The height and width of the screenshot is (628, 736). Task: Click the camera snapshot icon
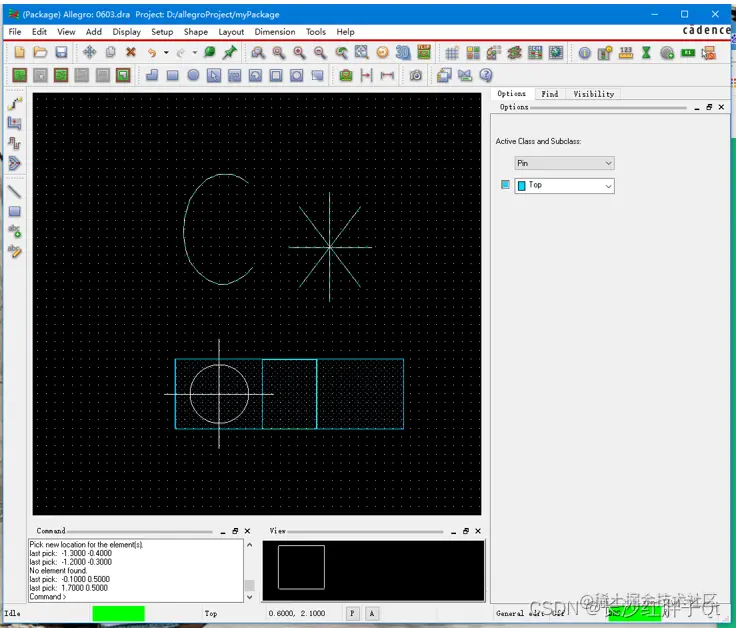tap(416, 75)
